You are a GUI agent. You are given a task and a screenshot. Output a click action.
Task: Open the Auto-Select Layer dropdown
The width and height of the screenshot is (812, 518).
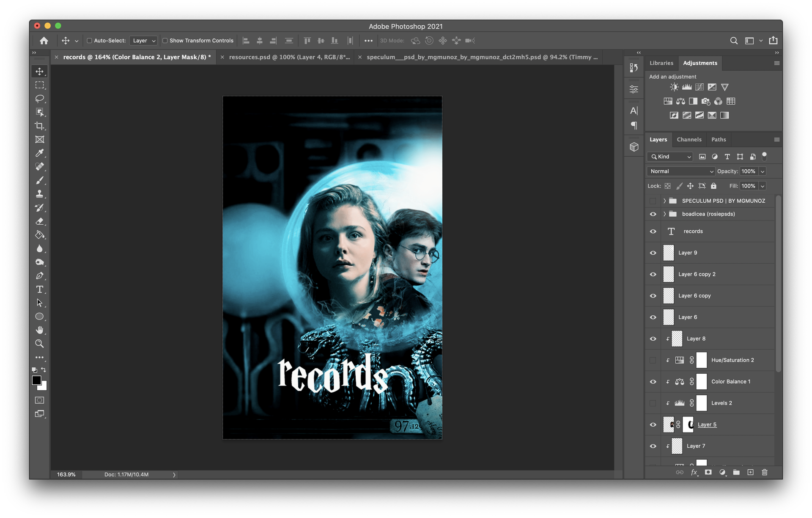[143, 41]
